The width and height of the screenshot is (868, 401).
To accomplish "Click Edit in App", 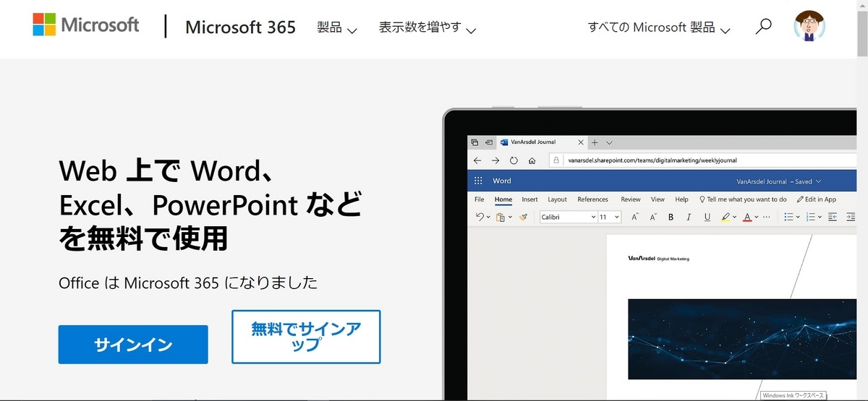I will 816,199.
